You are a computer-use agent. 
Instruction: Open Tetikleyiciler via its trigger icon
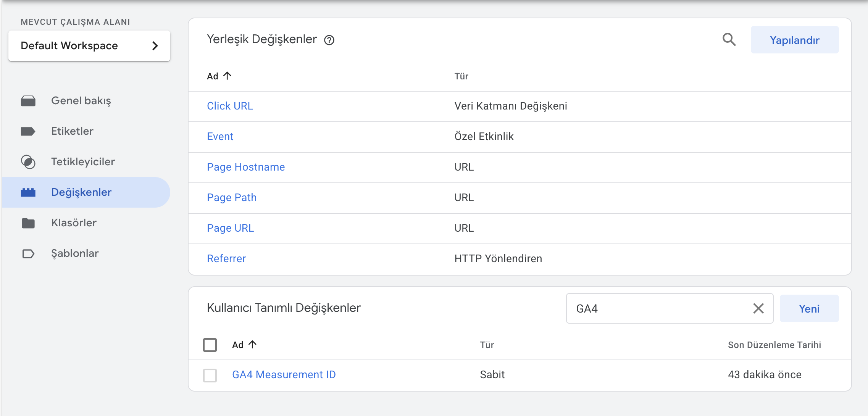27,162
